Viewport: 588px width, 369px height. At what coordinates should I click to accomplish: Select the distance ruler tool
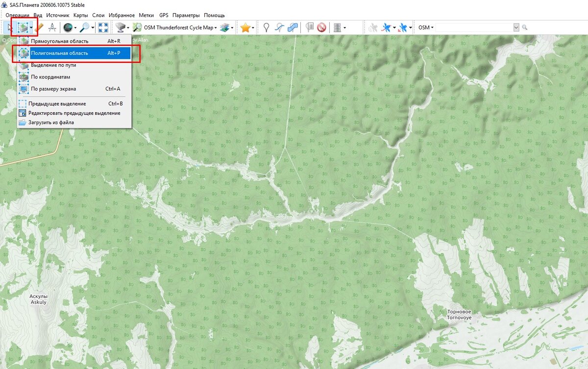tap(39, 27)
